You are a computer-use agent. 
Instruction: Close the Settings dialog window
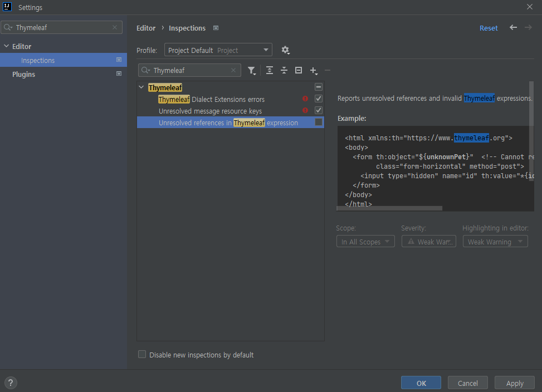[530, 7]
